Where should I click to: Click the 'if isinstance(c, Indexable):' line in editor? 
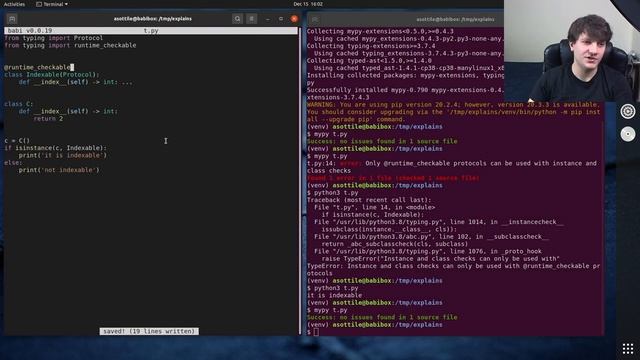click(x=56, y=148)
